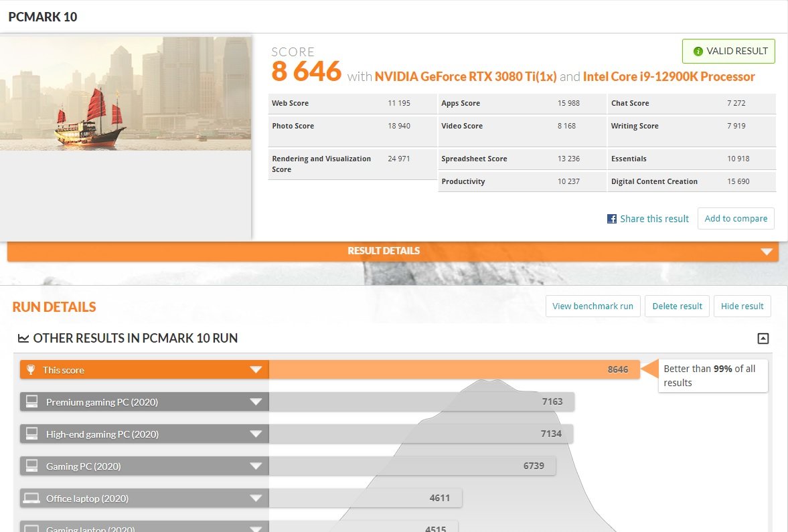
Task: Click the Better than 99% tooltip
Action: coord(713,376)
